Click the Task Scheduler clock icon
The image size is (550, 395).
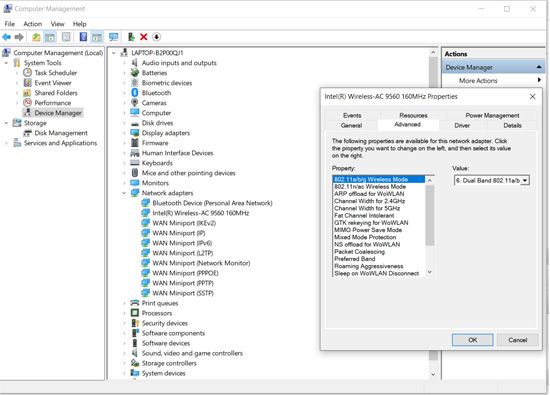click(27, 73)
